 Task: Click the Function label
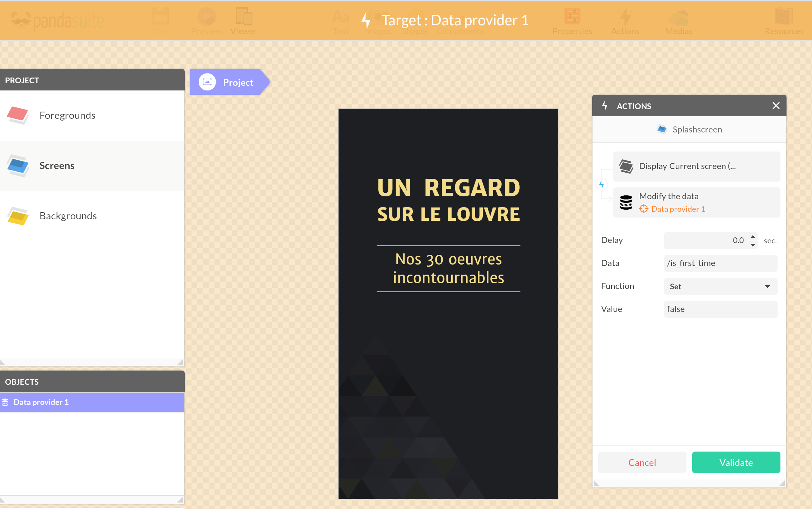point(618,286)
